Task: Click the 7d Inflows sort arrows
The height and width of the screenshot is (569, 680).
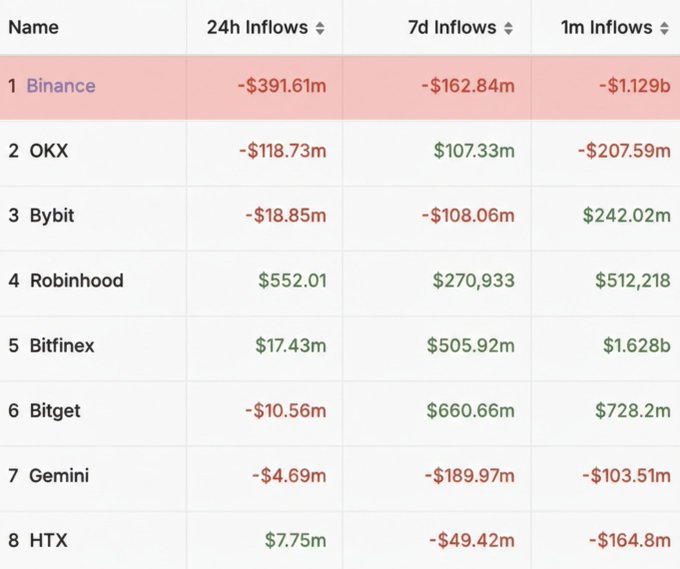Action: coord(509,28)
